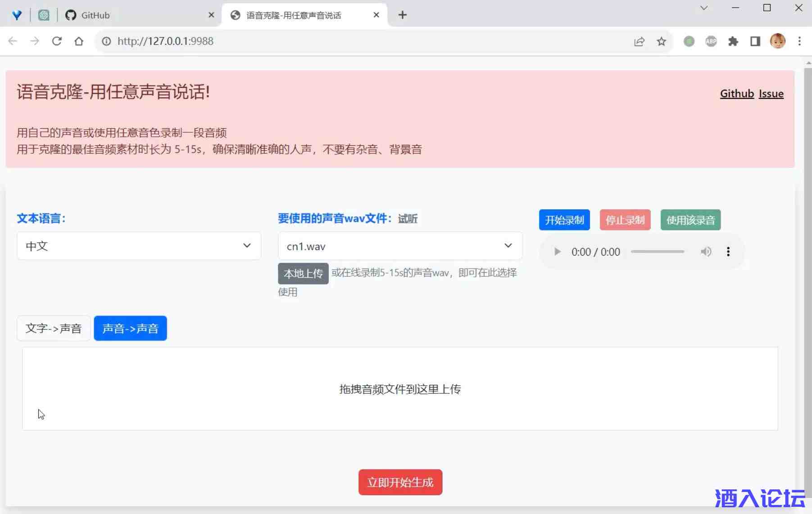Switch to the GitHub tab

click(140, 15)
